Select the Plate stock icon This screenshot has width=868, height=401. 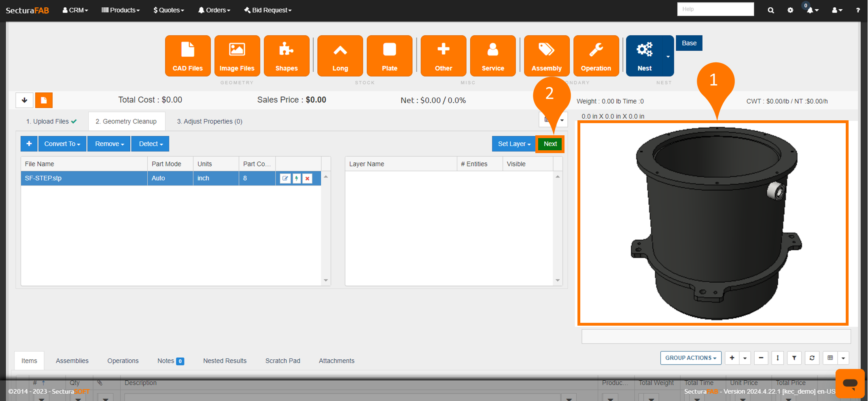(389, 56)
